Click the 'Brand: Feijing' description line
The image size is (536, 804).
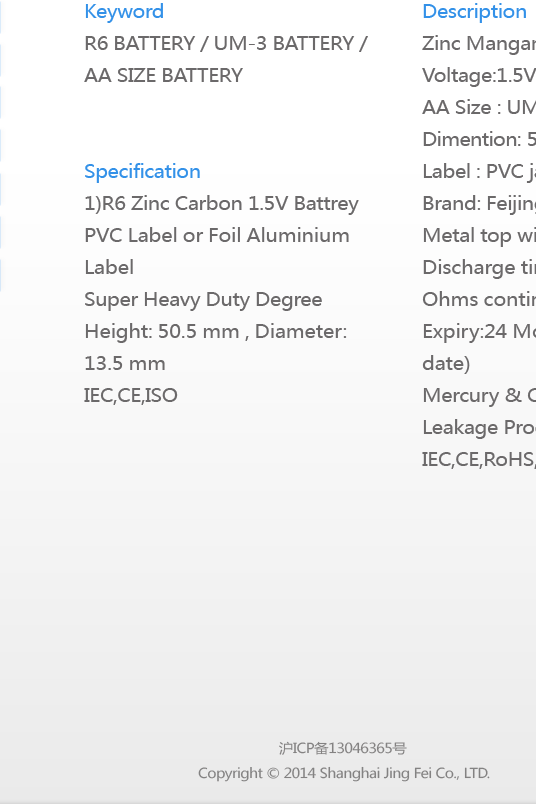[479, 204]
